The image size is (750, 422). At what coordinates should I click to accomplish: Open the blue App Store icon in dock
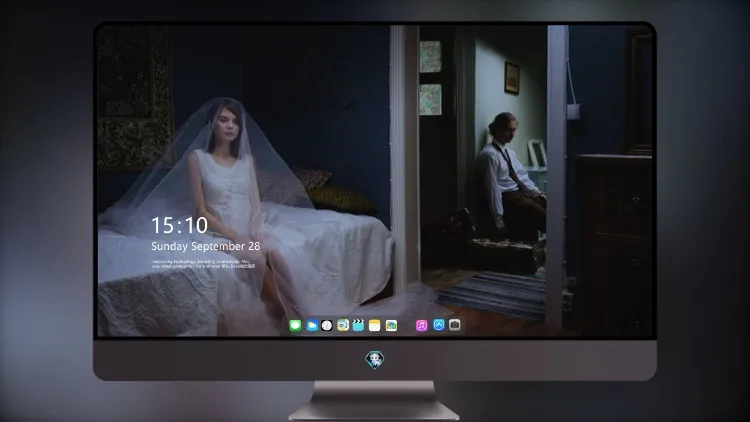439,325
